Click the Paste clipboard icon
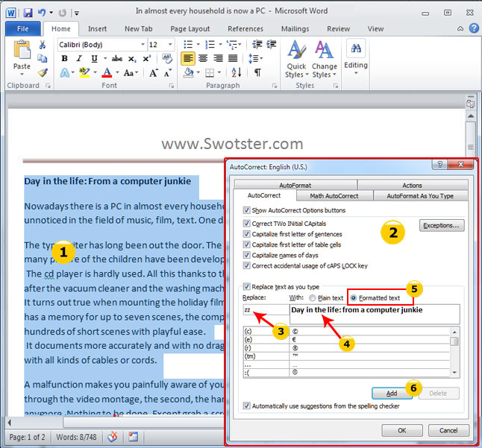This screenshot has width=482, height=448. (22, 50)
